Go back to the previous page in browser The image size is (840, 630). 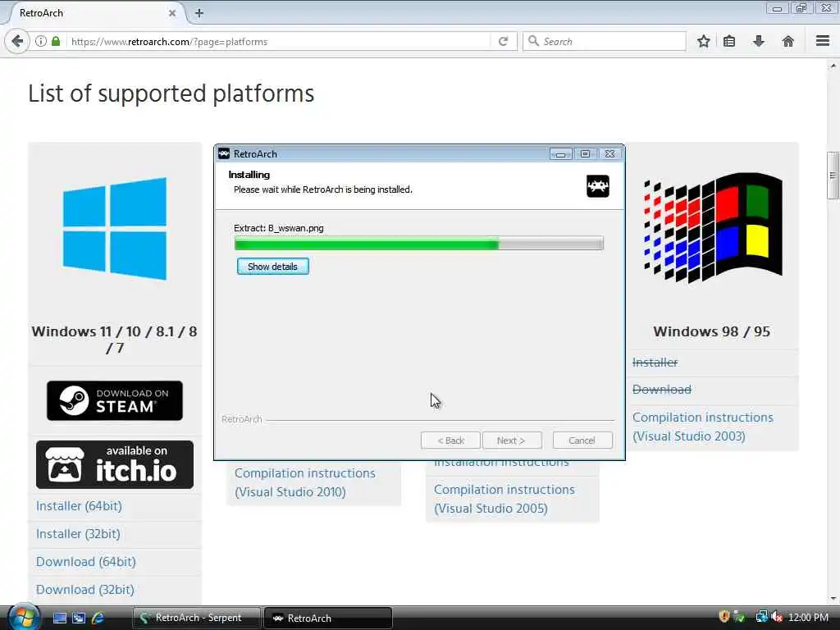(x=17, y=41)
